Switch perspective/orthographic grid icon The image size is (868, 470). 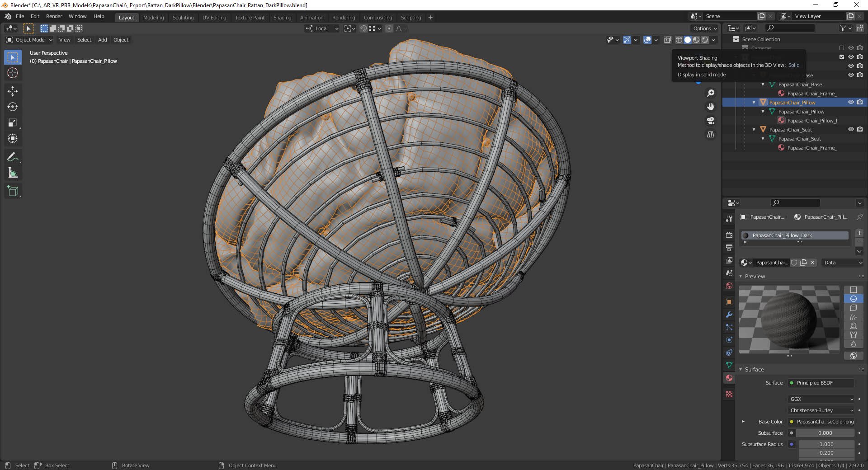point(711,135)
